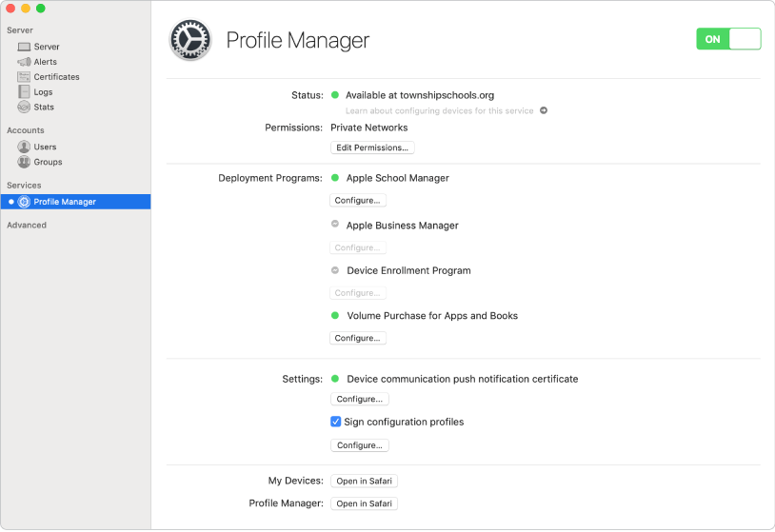Open the Alerts megaphone icon
Image resolution: width=775 pixels, height=532 pixels.
point(24,62)
